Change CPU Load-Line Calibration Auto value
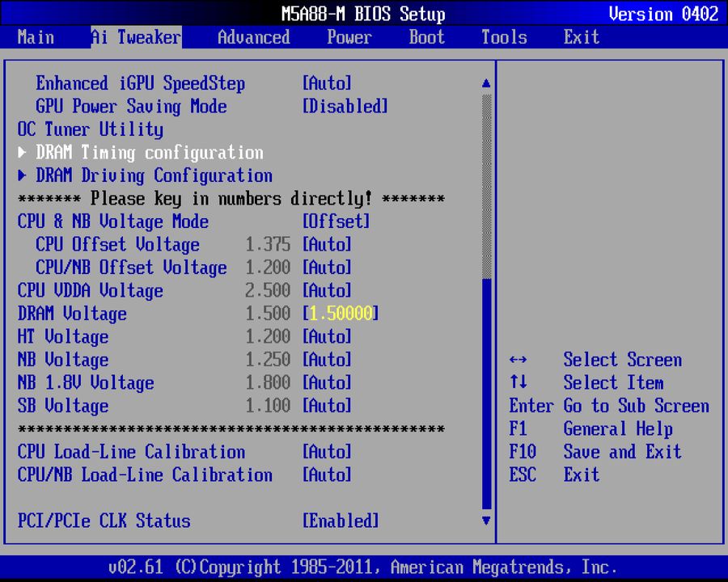 327,452
